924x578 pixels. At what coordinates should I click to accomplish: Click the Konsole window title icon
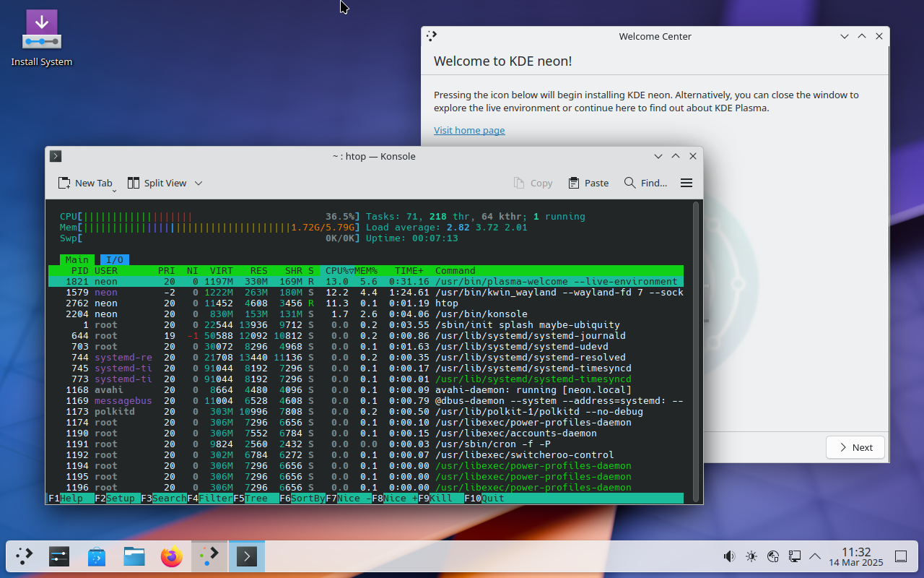(56, 156)
